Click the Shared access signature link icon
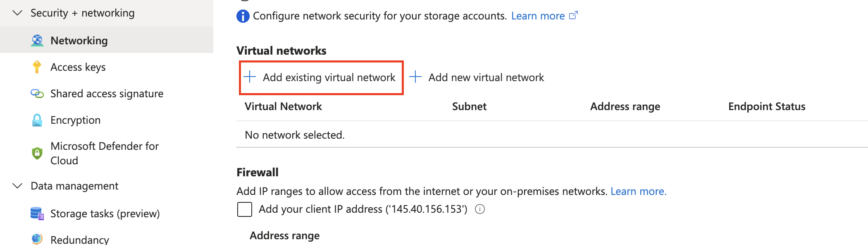Image resolution: width=868 pixels, height=245 pixels. [x=37, y=94]
